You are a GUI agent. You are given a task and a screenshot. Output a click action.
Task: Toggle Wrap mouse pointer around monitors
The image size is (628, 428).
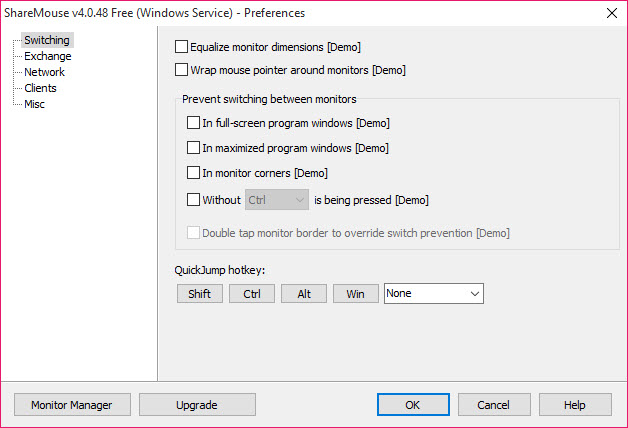pyautogui.click(x=181, y=71)
